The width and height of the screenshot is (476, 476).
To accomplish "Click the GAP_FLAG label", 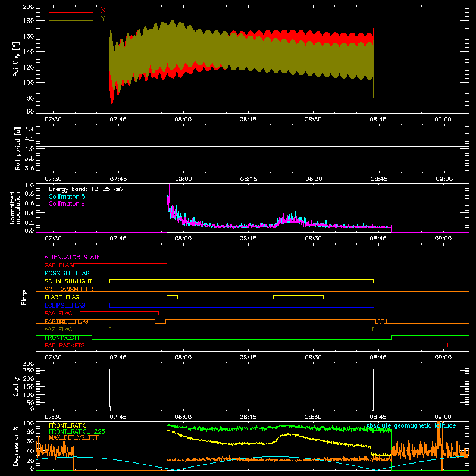I will 59,265.
